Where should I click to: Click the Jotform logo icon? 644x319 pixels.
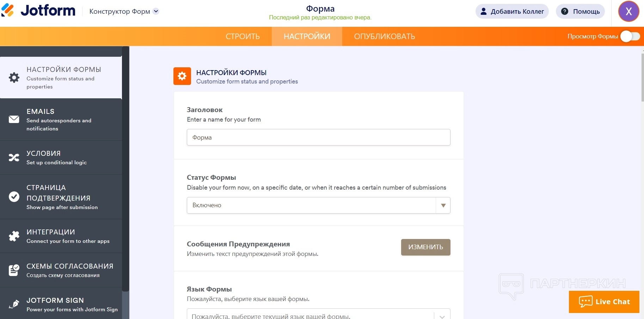pos(8,10)
